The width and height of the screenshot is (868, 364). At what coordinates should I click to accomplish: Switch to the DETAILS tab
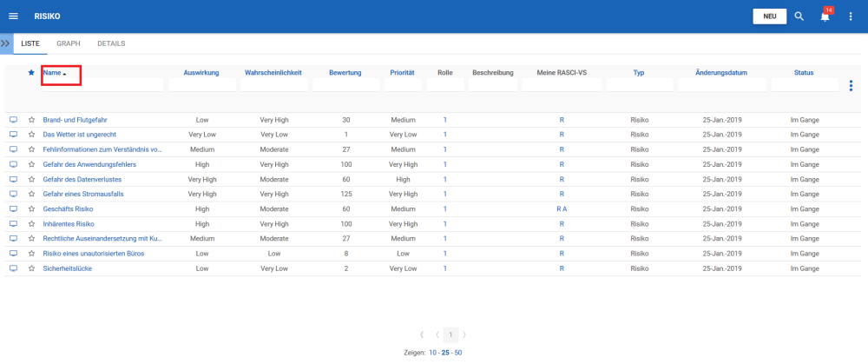point(111,43)
